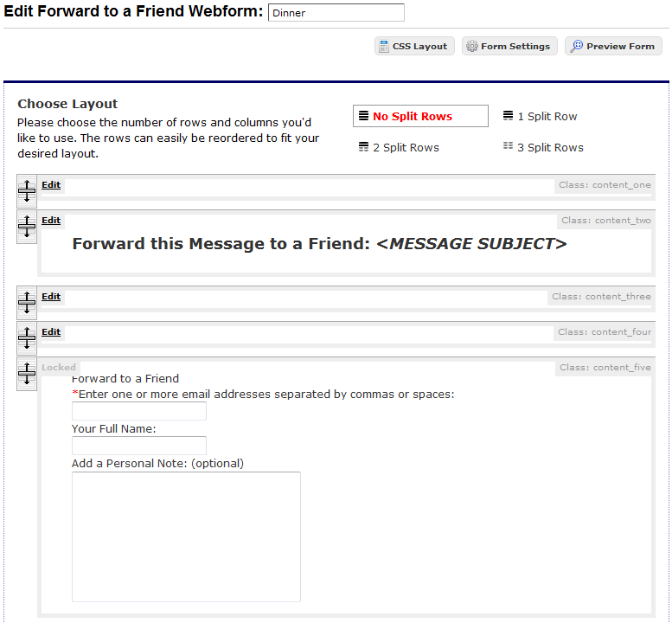Click the move handle for content_five row

click(x=27, y=373)
